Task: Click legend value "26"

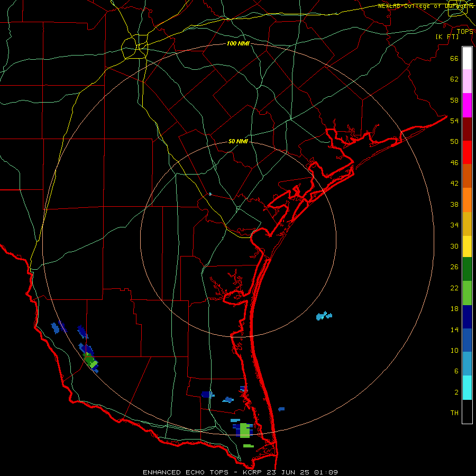Action: coord(454,267)
